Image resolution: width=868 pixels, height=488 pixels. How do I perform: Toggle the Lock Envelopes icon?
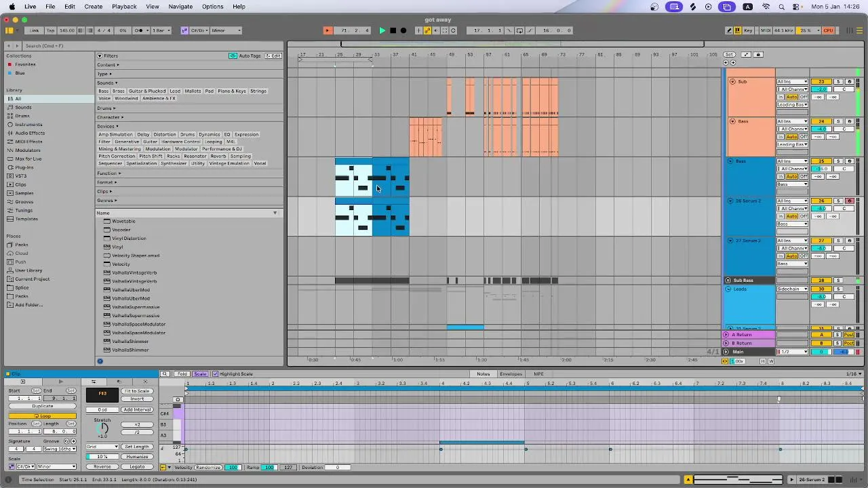759,54
